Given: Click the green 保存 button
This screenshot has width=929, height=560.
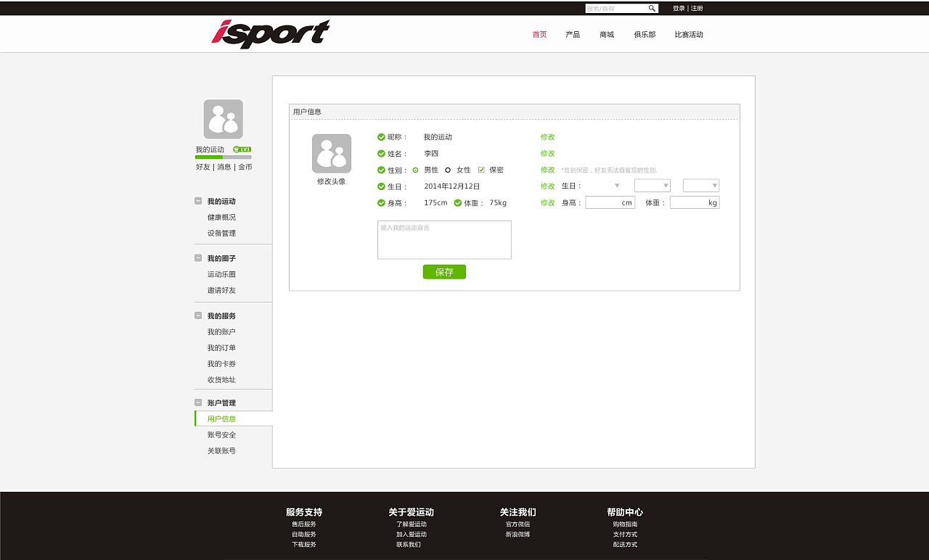Looking at the screenshot, I should tap(444, 272).
